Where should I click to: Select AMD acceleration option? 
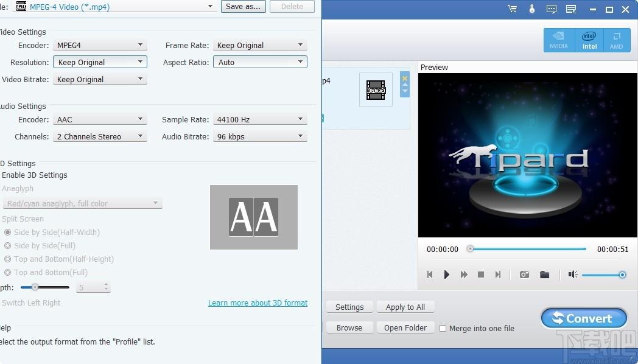617,40
